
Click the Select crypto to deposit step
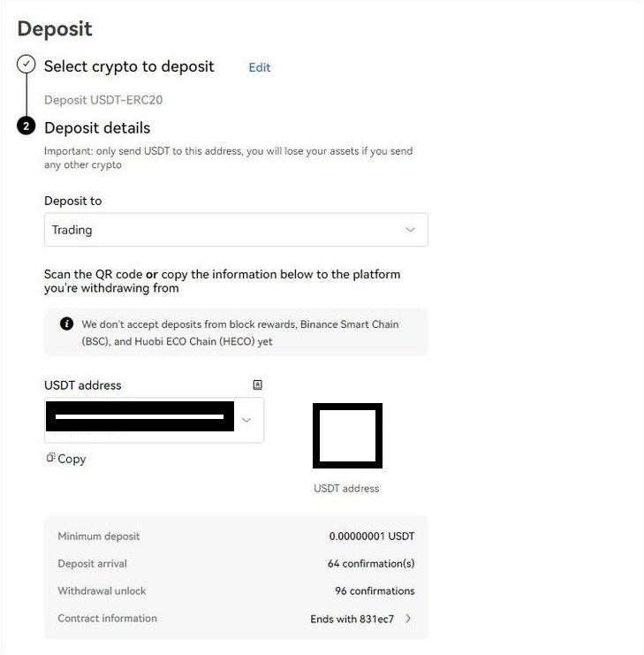(129, 66)
